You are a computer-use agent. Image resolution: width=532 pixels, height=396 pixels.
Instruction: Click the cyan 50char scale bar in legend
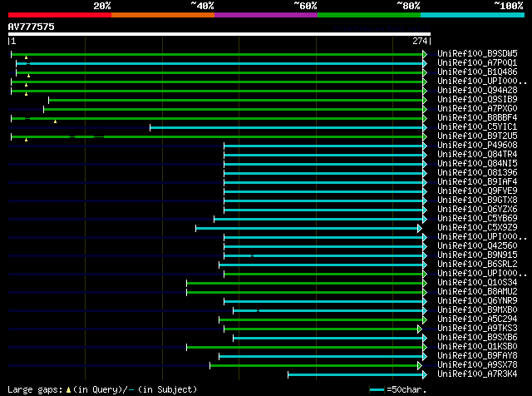377,390
